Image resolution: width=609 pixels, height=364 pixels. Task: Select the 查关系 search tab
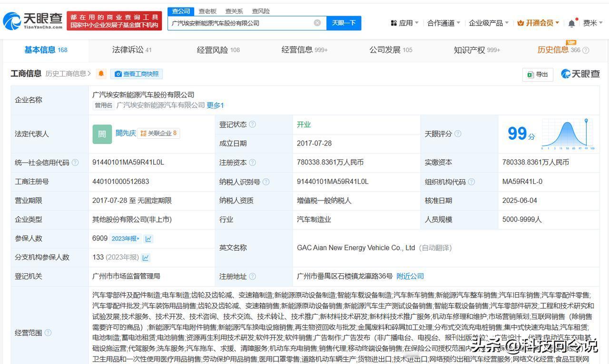pos(234,11)
